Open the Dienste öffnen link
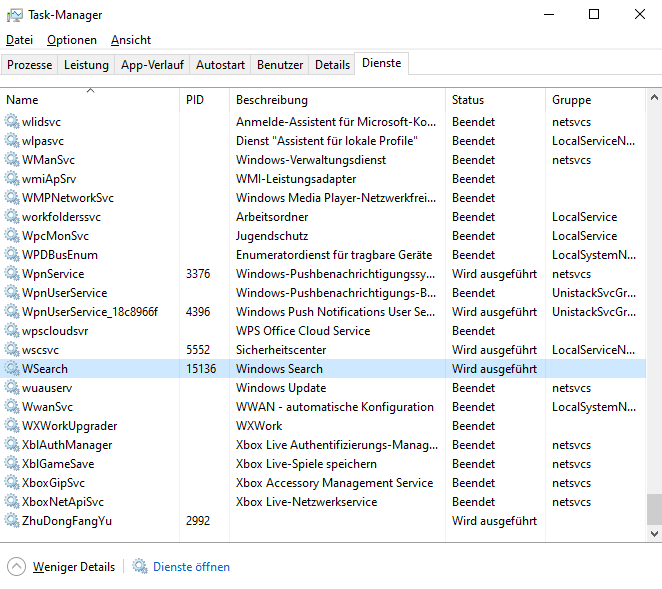The width and height of the screenshot is (662, 589). (191, 567)
